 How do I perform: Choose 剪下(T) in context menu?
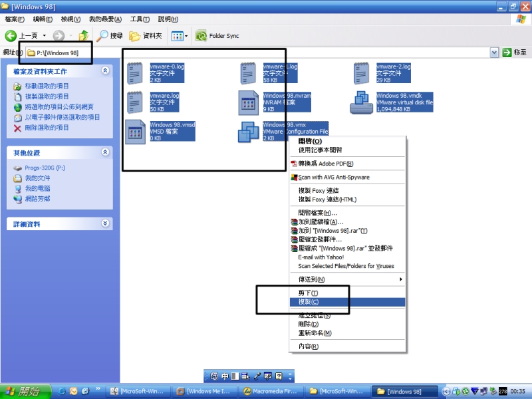pyautogui.click(x=347, y=293)
